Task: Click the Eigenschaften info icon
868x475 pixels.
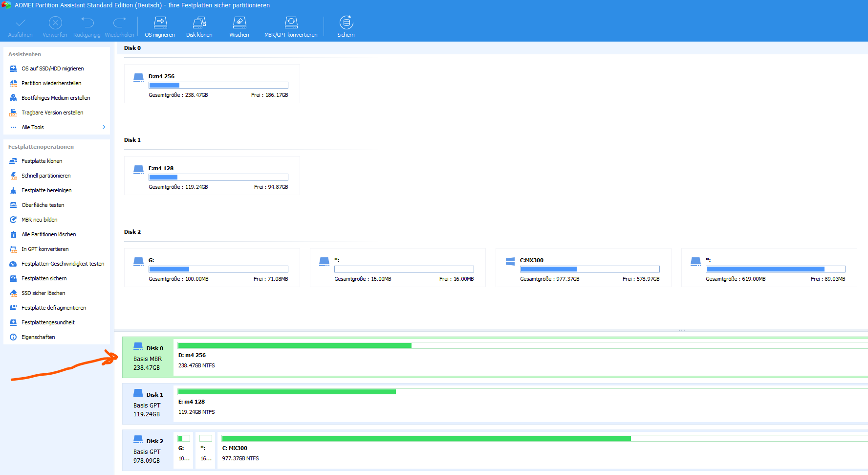Action: click(13, 337)
